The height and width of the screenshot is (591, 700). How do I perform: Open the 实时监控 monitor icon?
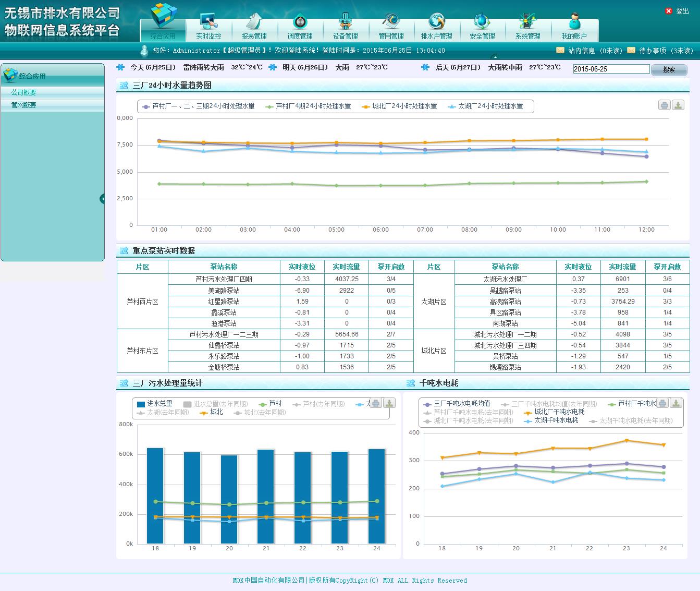(208, 21)
